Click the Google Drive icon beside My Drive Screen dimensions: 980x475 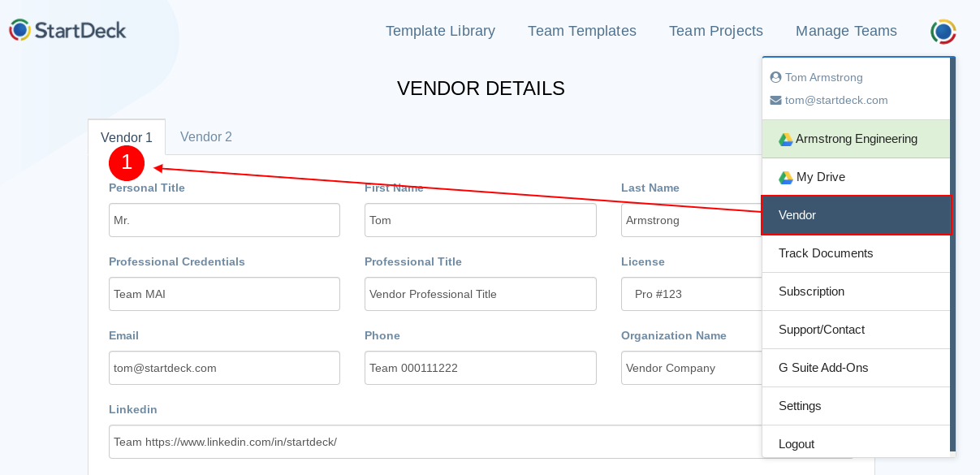tap(785, 178)
